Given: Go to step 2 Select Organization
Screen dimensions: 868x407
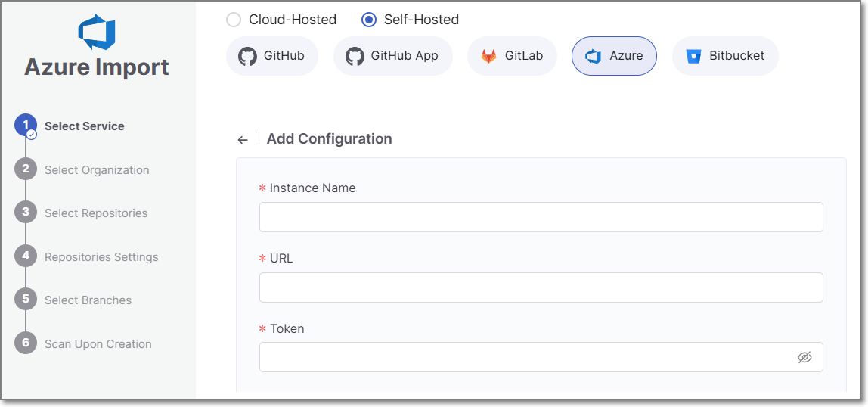Looking at the screenshot, I should [x=96, y=169].
